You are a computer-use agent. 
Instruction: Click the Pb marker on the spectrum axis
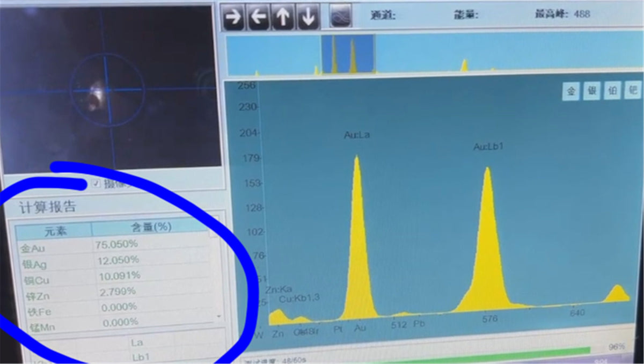pyautogui.click(x=419, y=325)
